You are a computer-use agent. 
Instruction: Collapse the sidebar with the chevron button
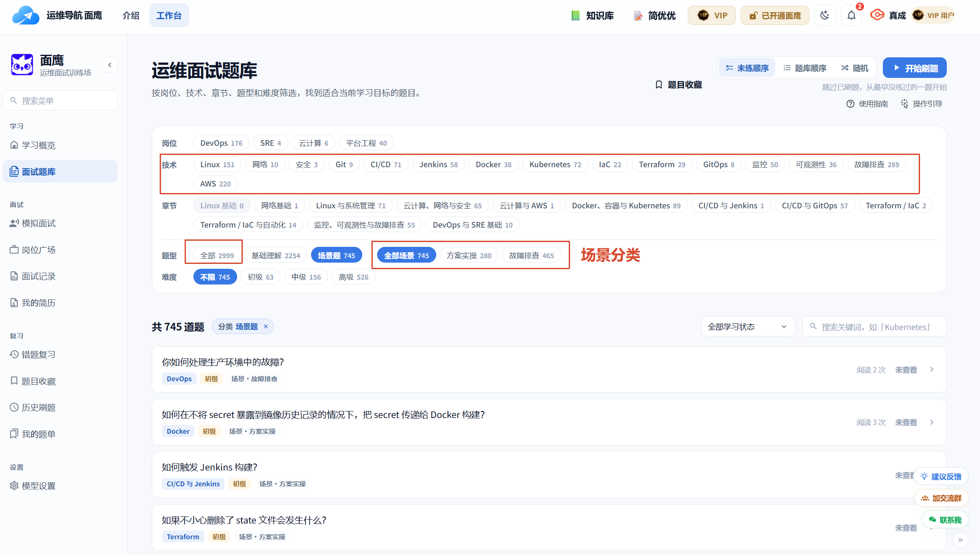(x=110, y=65)
